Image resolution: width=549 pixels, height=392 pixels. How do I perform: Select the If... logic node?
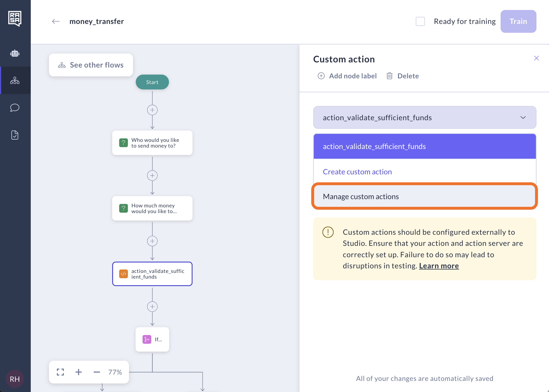click(x=152, y=339)
